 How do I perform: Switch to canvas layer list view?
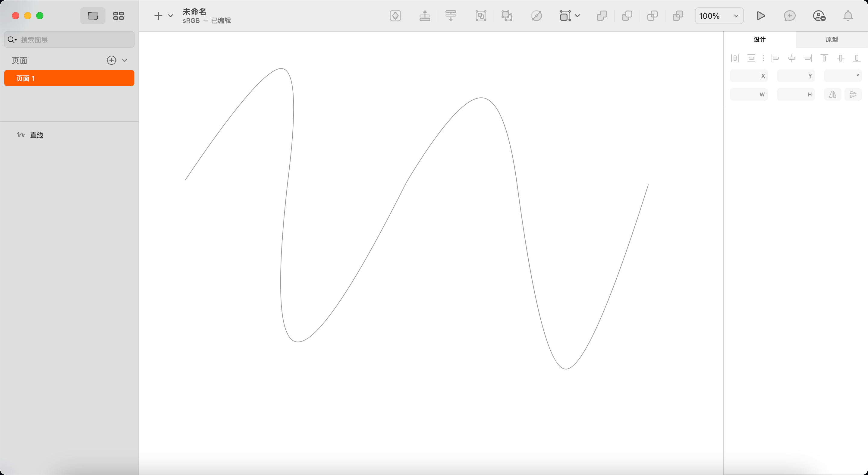click(93, 16)
